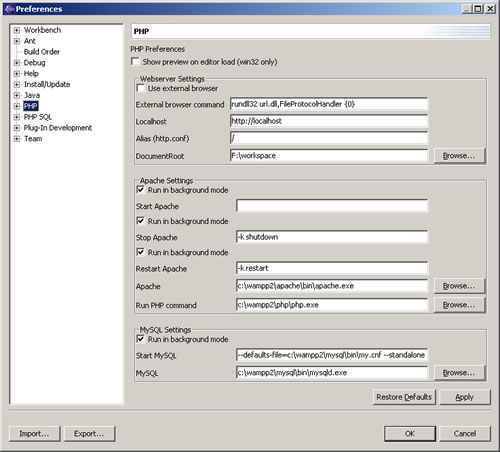
Task: Open Help preferences category
Action: 31,73
